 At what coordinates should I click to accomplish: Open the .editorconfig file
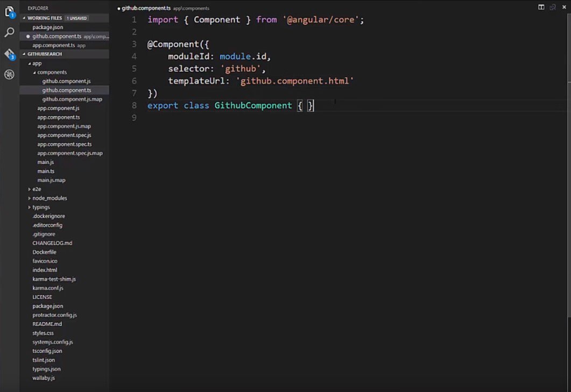(47, 225)
